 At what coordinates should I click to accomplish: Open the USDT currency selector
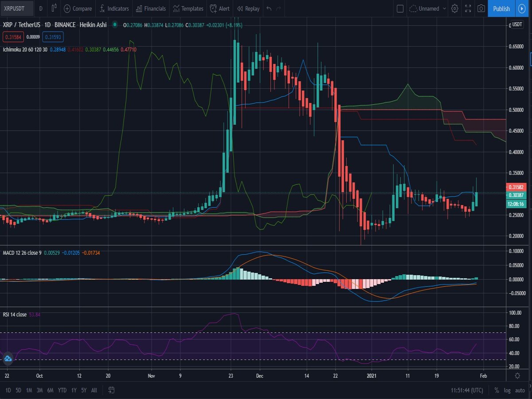point(517,25)
